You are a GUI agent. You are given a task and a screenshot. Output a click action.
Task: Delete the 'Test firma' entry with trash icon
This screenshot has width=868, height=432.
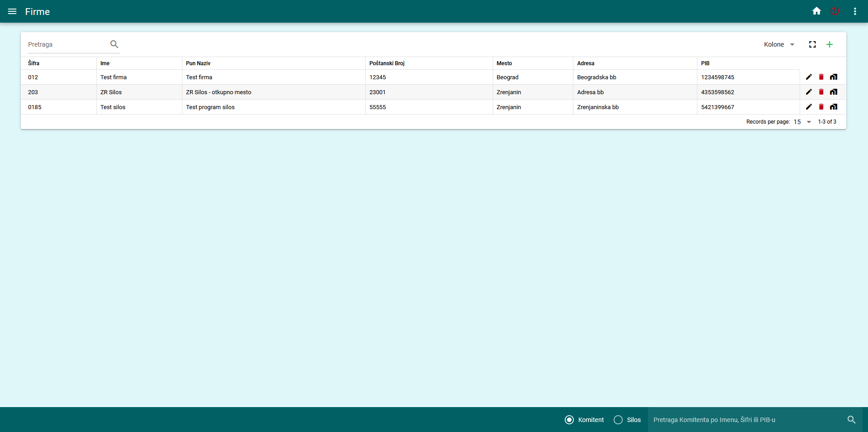tap(821, 77)
